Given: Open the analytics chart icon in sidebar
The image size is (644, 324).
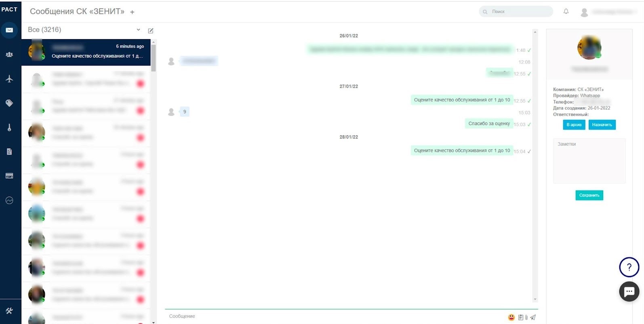Looking at the screenshot, I should 9,201.
